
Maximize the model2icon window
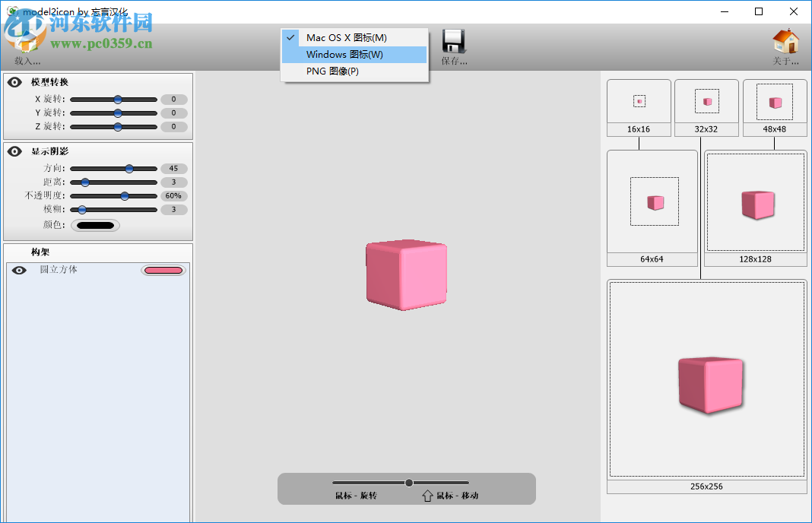point(759,11)
